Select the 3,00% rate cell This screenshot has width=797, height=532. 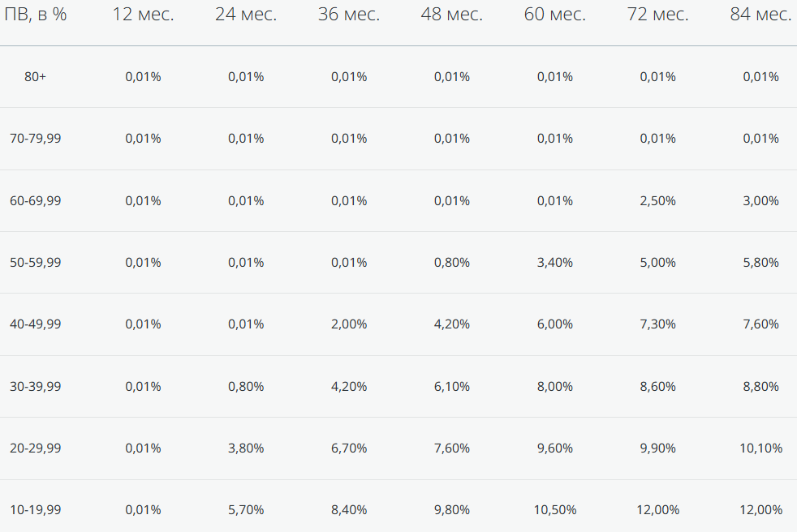760,201
